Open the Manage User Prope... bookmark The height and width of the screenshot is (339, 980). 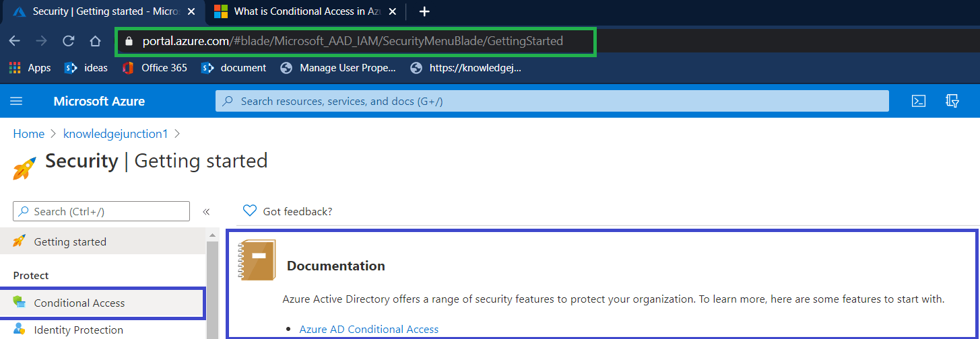click(338, 68)
